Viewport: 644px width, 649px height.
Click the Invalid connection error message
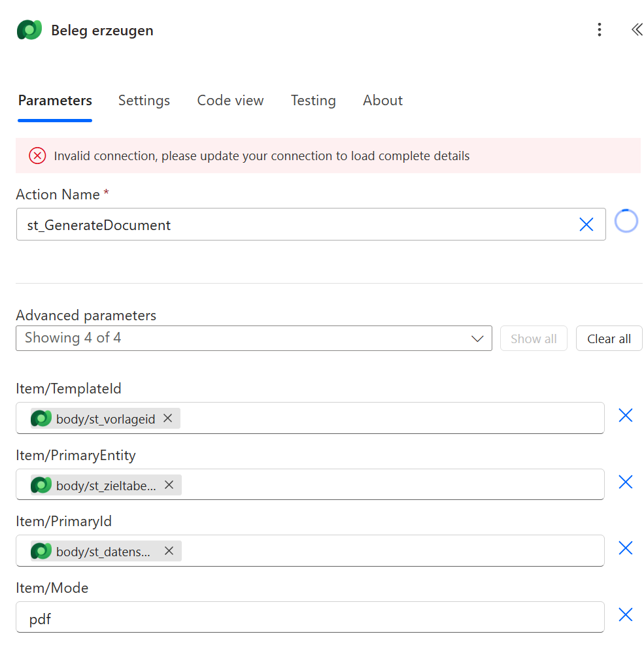coord(262,156)
